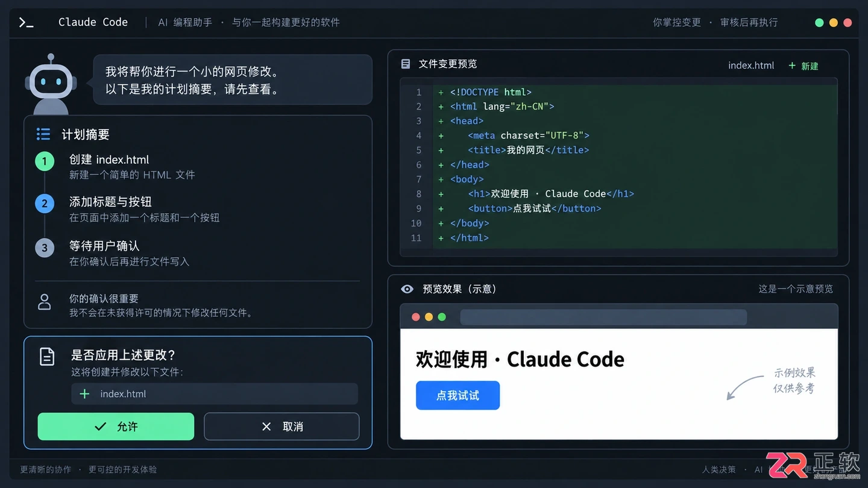Click the blue 点我试试 button in preview
This screenshot has width=868, height=488.
pyautogui.click(x=458, y=395)
